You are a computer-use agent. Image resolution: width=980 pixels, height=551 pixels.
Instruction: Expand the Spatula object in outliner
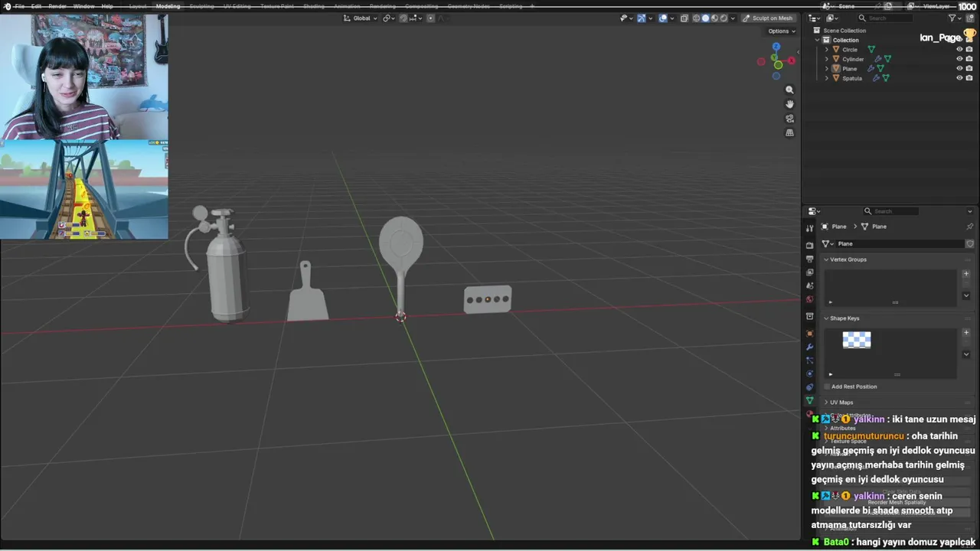[x=826, y=78]
